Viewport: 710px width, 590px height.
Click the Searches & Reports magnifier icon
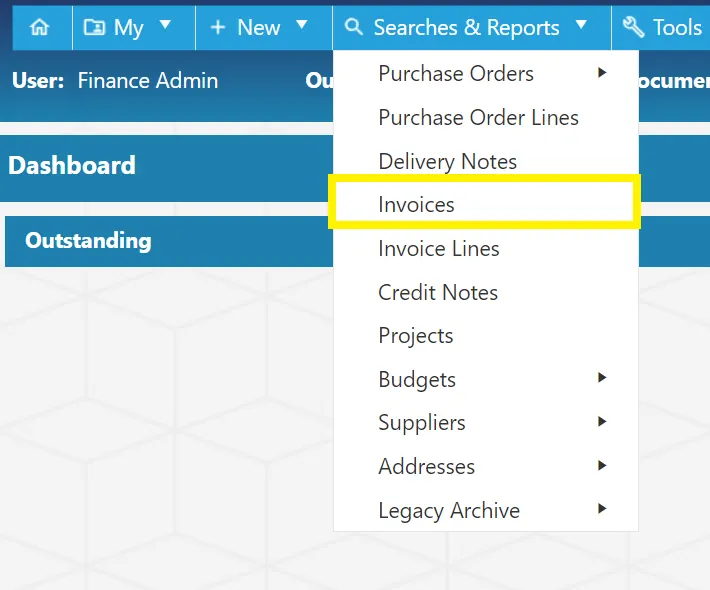[x=354, y=27]
